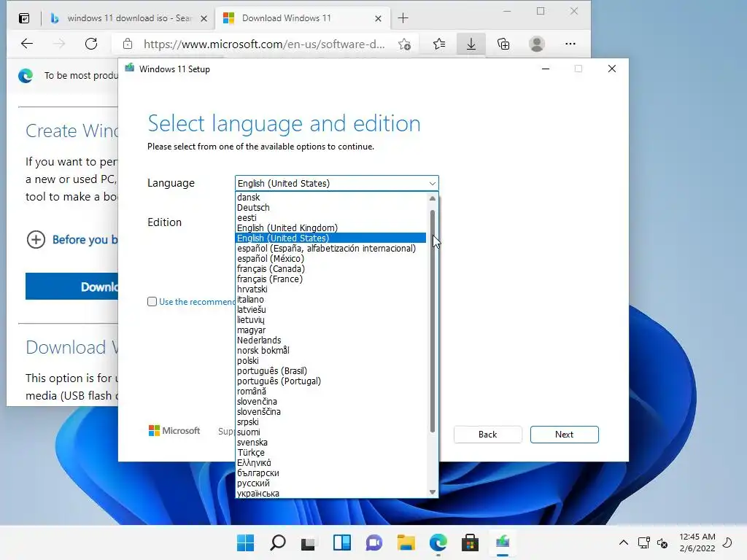Open taskbar Search magnifier icon
The image size is (747, 560).
click(278, 542)
